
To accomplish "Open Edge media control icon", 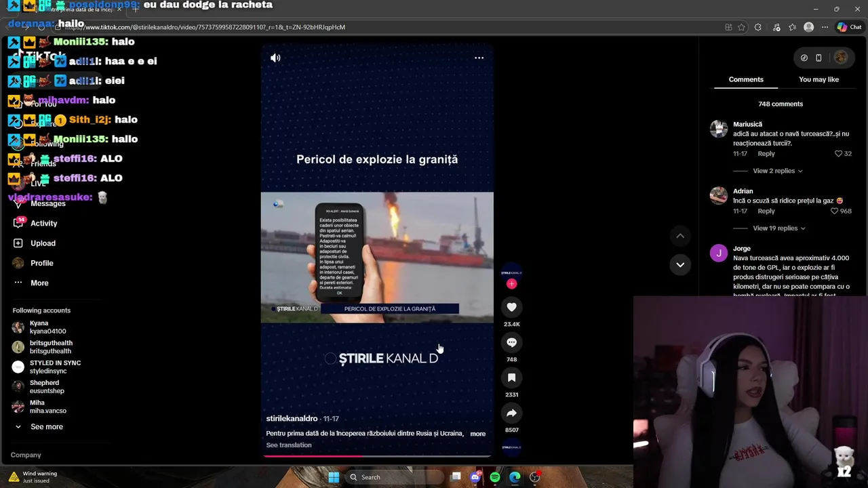I will [776, 27].
